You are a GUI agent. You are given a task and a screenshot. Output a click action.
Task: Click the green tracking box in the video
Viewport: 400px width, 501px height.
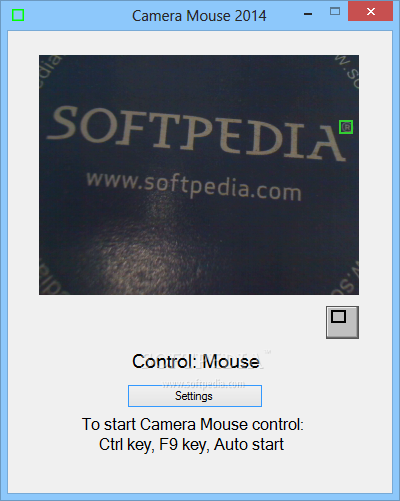click(346, 127)
